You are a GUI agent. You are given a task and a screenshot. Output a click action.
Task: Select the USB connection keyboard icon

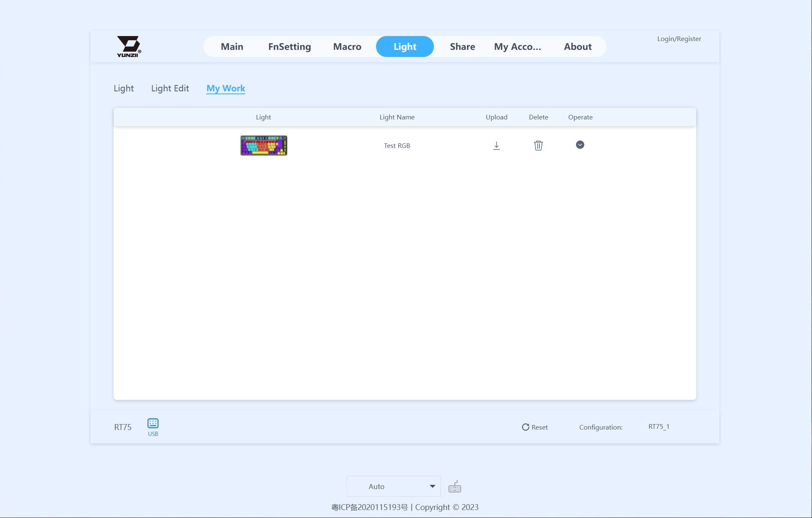point(153,423)
